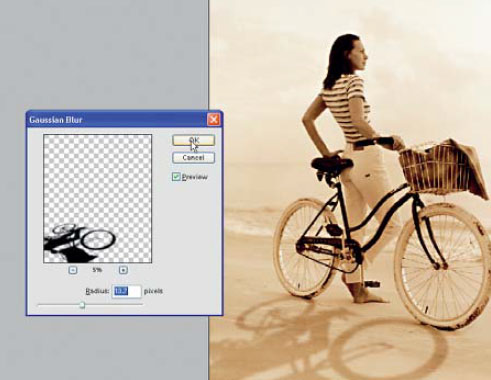Click the 5% zoom level readout
Screen dimensions: 491x380
(97, 270)
